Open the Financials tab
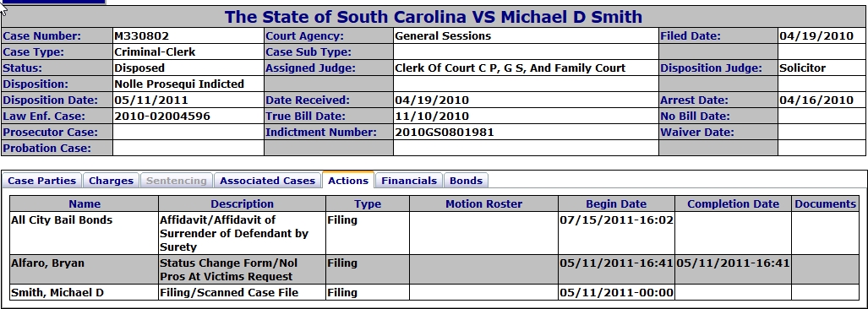 [x=409, y=181]
